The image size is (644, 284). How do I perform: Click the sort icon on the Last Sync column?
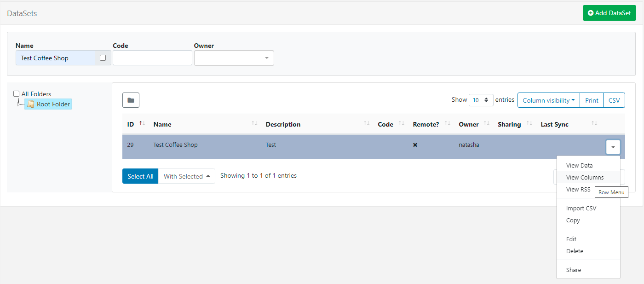[x=594, y=123]
